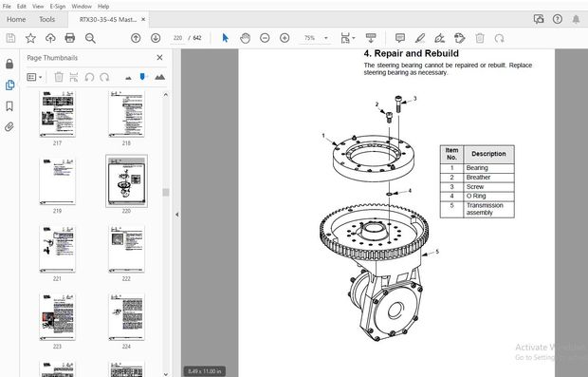Image resolution: width=588 pixels, height=377 pixels.
Task: Select page 221 thumbnail
Action: click(57, 249)
